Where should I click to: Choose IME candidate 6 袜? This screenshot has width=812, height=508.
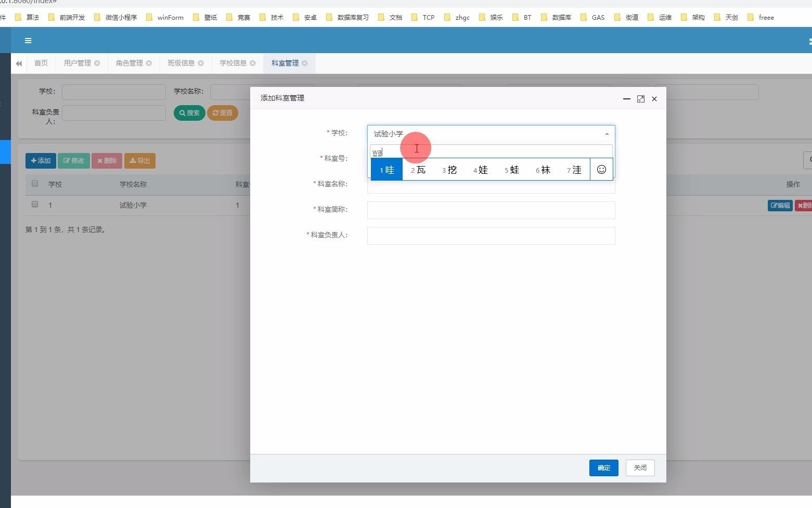click(x=543, y=170)
